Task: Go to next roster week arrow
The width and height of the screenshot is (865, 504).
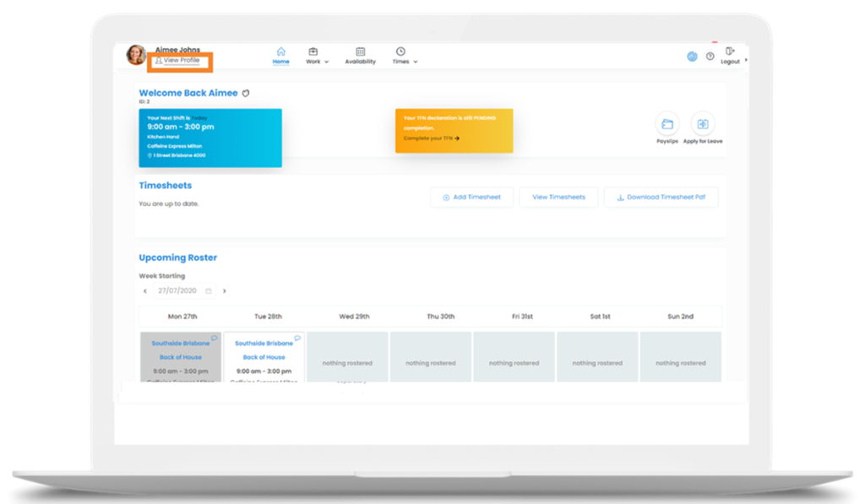Action: pos(225,291)
